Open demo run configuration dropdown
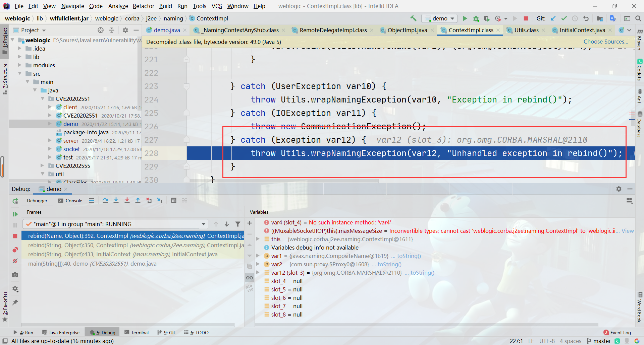This screenshot has width=644, height=345. click(439, 18)
